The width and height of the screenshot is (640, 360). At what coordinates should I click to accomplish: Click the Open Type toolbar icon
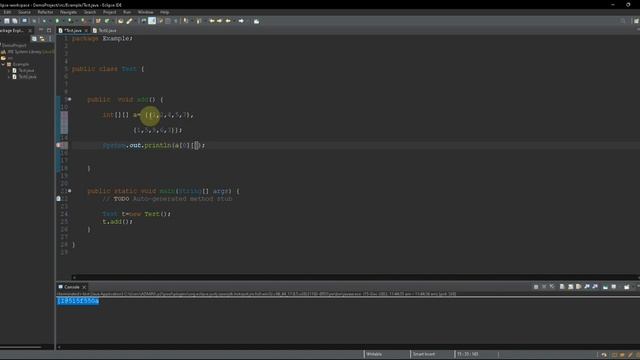[120, 21]
